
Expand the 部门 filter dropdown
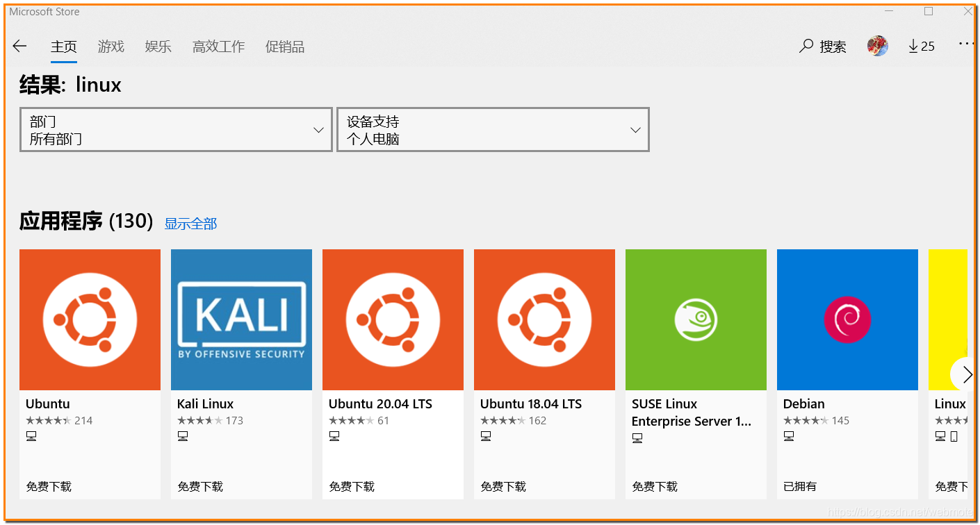(x=176, y=130)
